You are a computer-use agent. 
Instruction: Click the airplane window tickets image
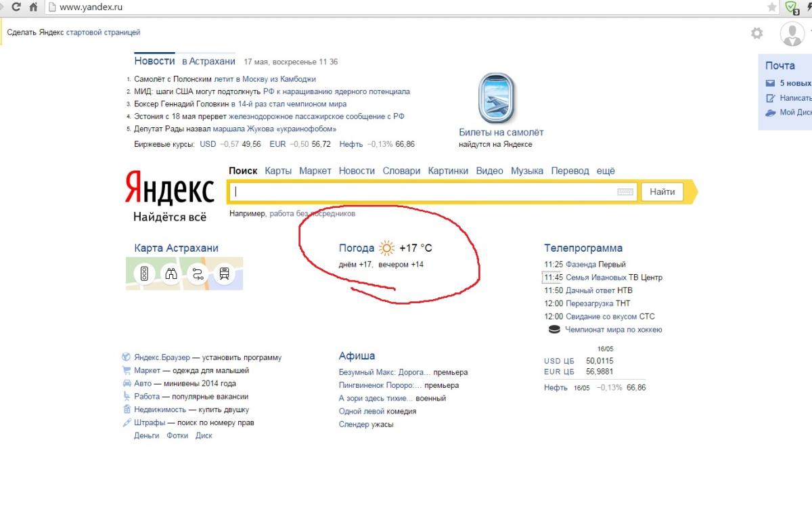point(496,99)
